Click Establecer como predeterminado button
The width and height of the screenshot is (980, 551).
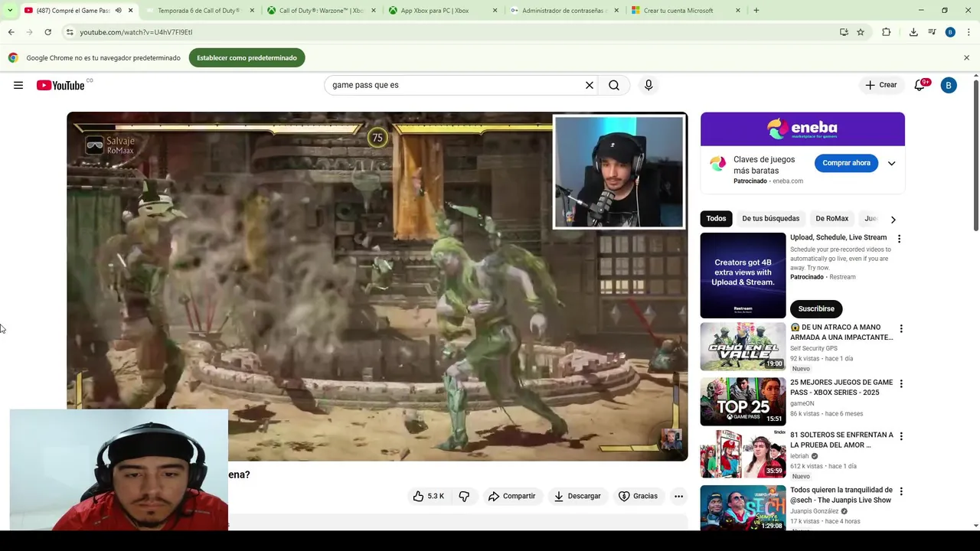point(247,57)
